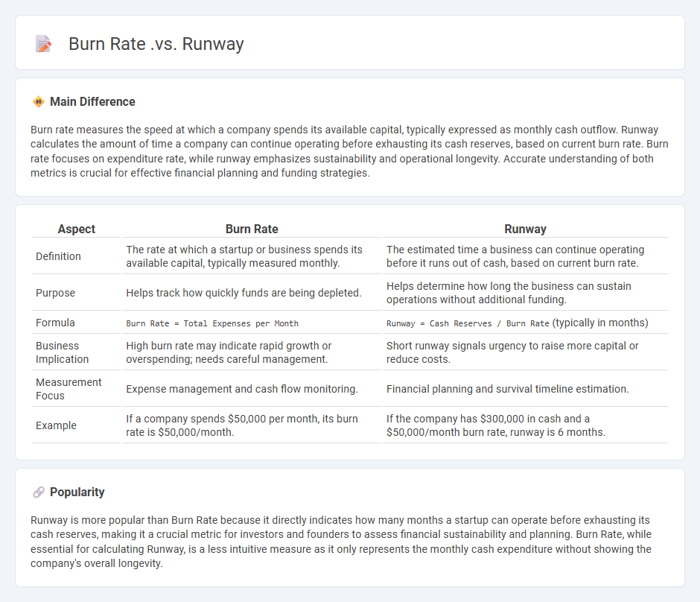Screen dimensions: 700x602
Task: Select the 'Burn Rate .vs. Runway' title
Action: pos(156,44)
